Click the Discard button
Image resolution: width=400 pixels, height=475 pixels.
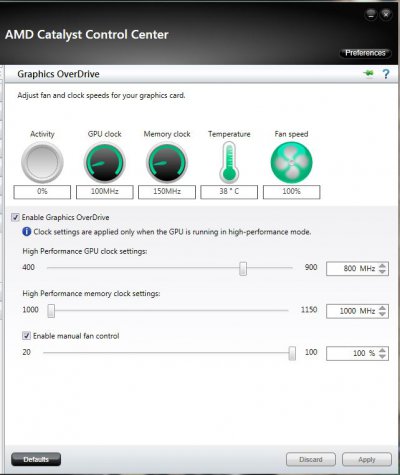tap(311, 459)
